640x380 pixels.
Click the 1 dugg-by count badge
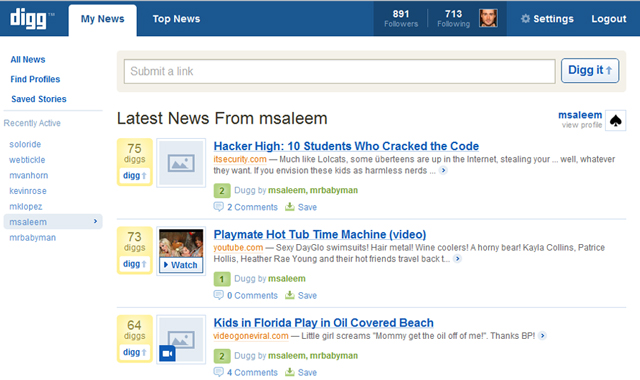point(222,279)
